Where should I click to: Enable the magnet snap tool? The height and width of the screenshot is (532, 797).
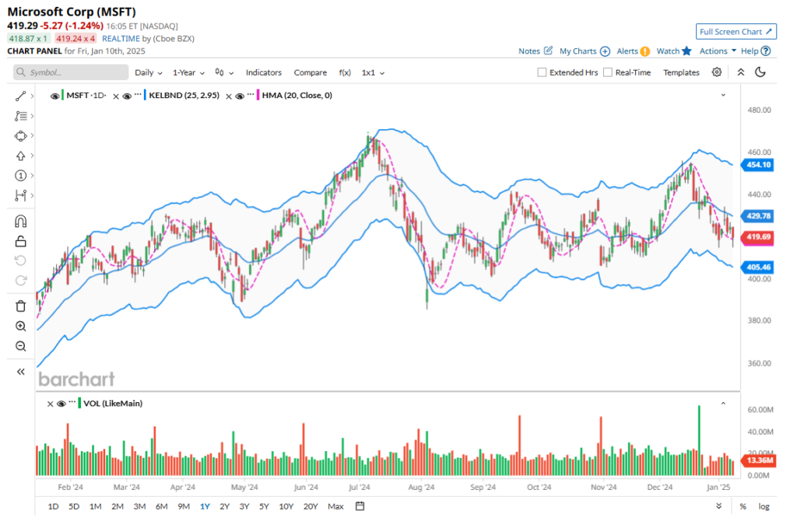pos(20,222)
